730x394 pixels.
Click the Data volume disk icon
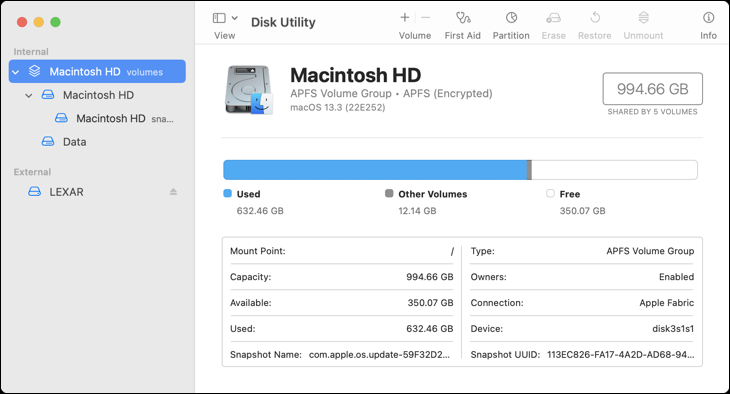pos(48,141)
